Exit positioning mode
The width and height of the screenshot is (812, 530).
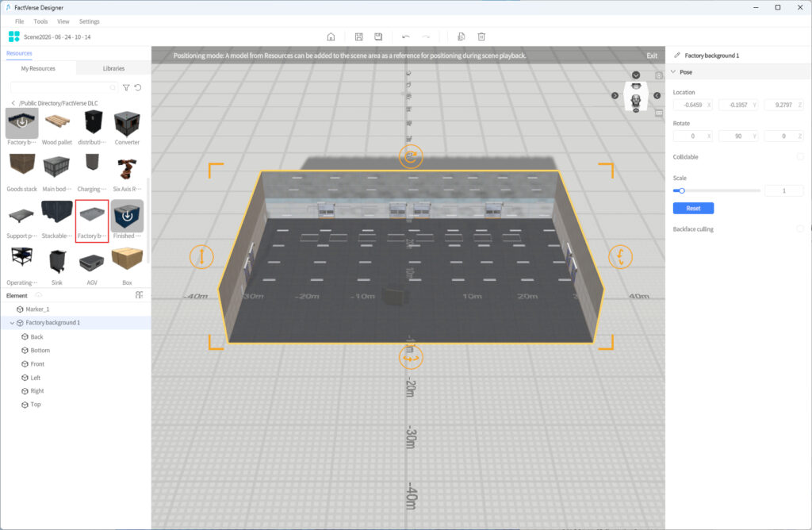click(x=652, y=56)
